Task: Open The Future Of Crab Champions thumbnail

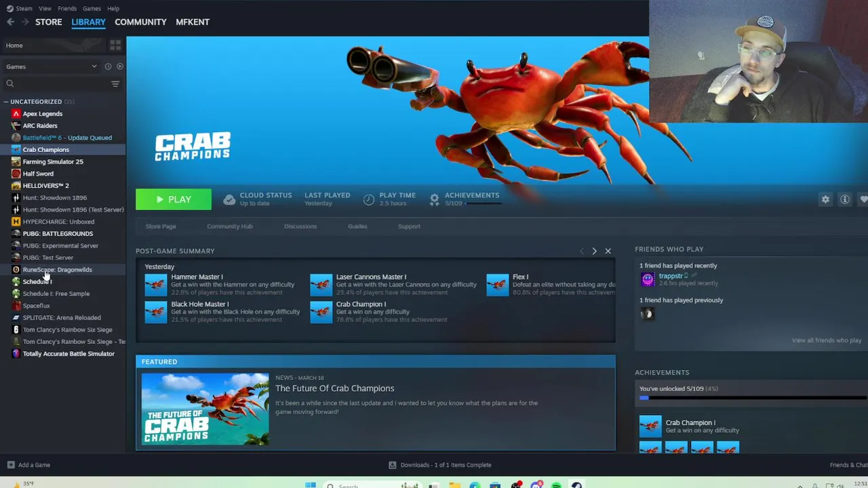Action: pyautogui.click(x=205, y=409)
